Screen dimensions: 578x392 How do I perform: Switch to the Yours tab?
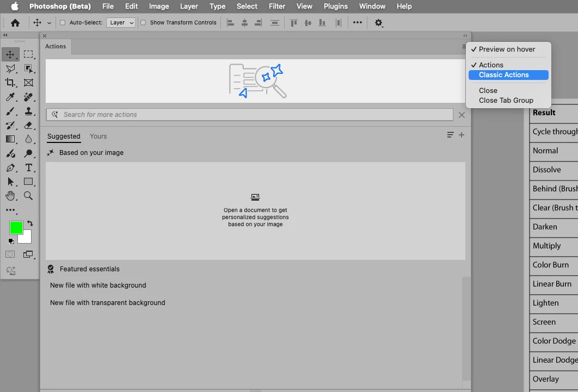point(98,136)
